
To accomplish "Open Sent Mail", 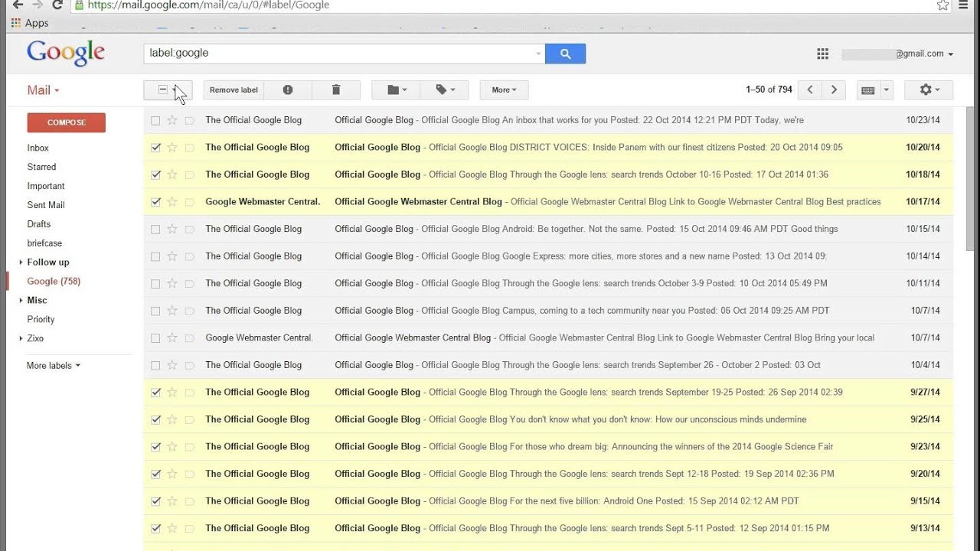I will pos(46,205).
